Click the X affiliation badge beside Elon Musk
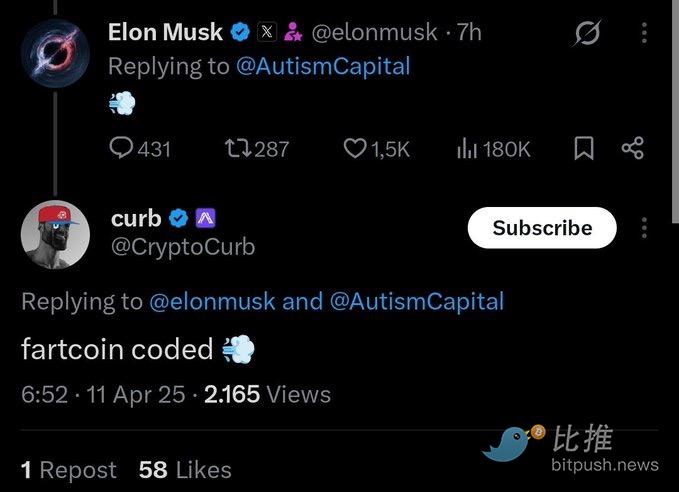Image resolution: width=679 pixels, height=492 pixels. 267,32
